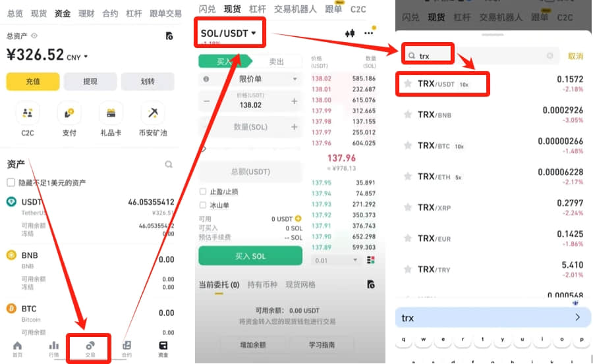The height and width of the screenshot is (364, 593).
Task: Open the C2C shortcut icon
Action: click(x=28, y=113)
